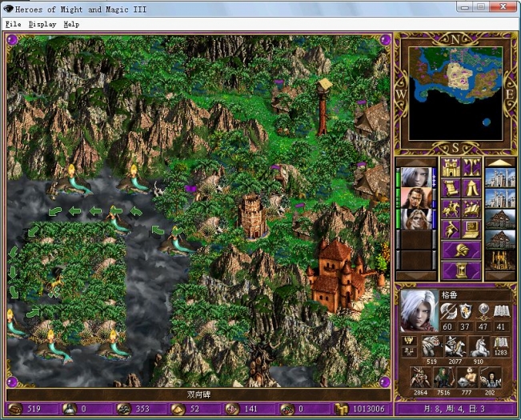The width and height of the screenshot is (521, 420).
Task: Click the tall redwood observatory on map
Action: pyautogui.click(x=323, y=107)
